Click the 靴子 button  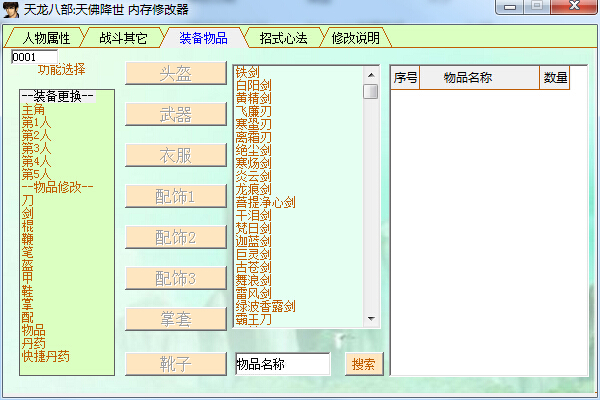176,364
